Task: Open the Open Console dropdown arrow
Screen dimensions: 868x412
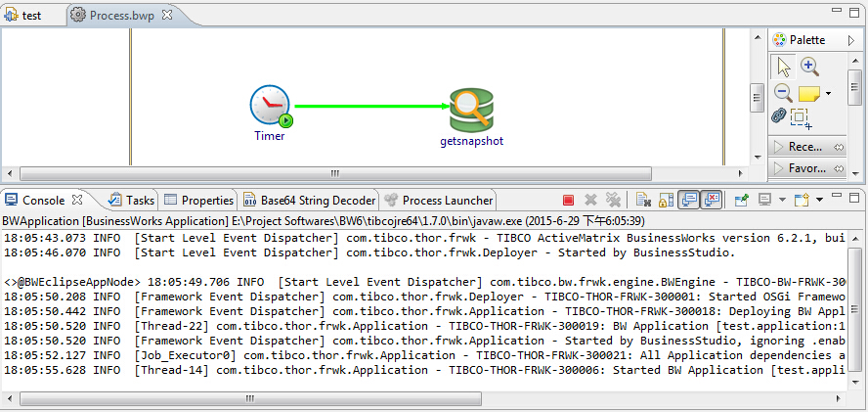Action: click(x=819, y=201)
